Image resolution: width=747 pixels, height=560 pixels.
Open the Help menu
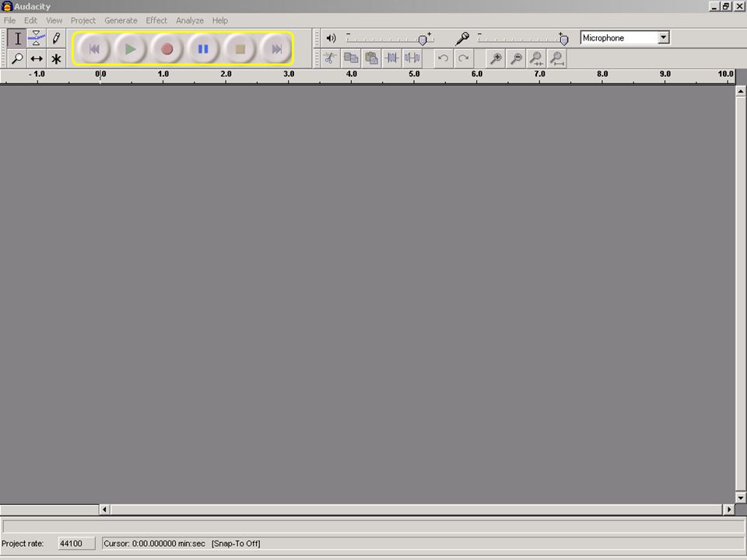(x=219, y=20)
